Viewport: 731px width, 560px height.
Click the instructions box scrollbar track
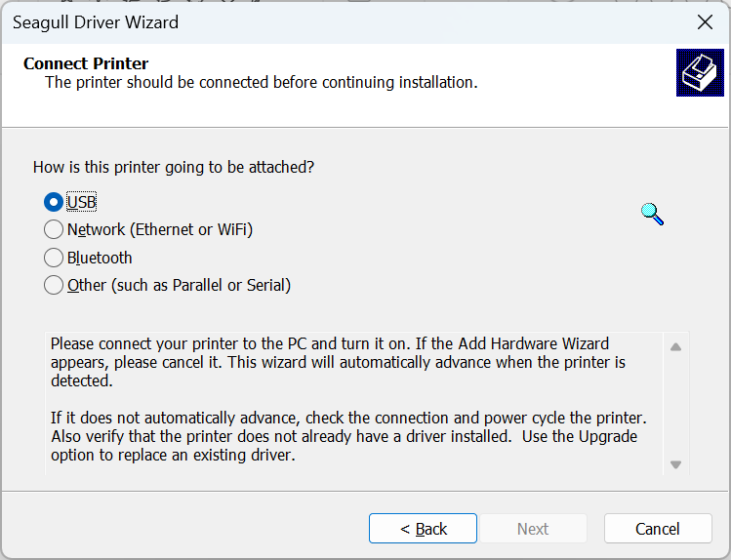tap(675, 405)
